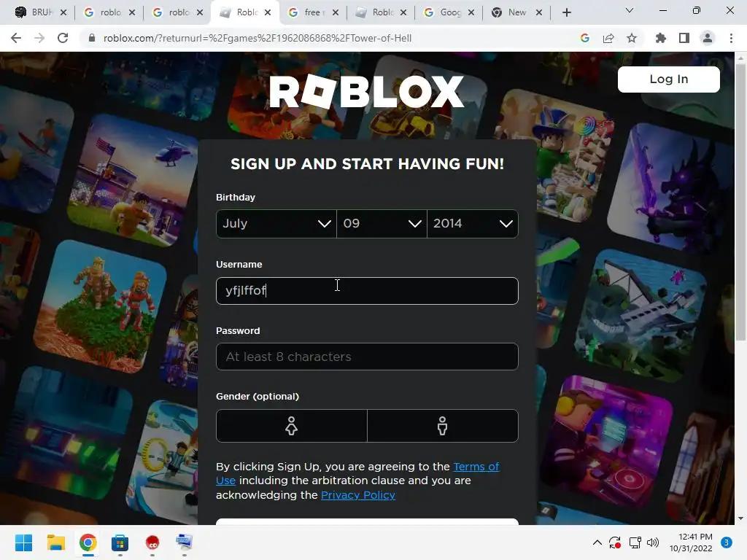Click the Chrome taskbar icon

point(88,542)
